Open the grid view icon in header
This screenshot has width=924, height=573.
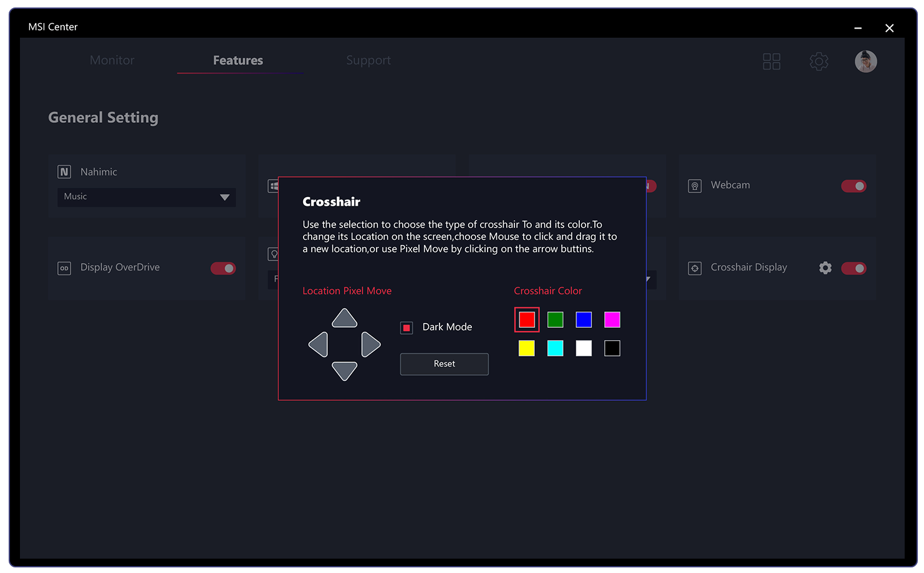coord(771,61)
